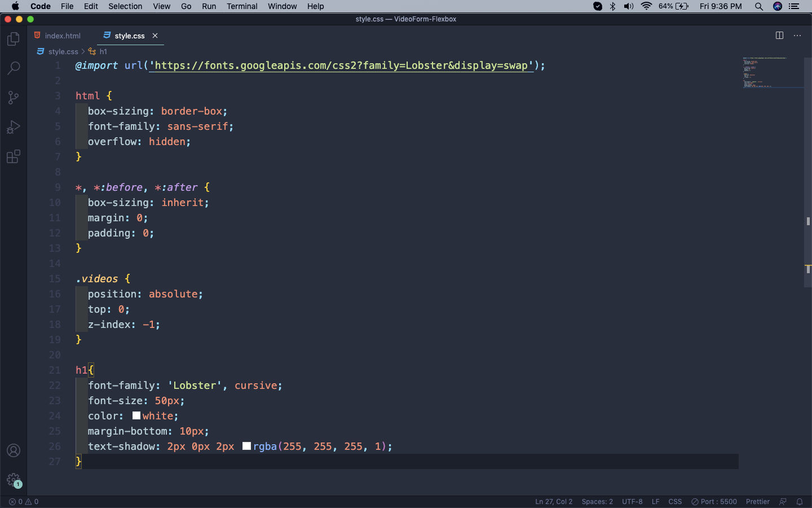Open the Code application menu

(x=41, y=6)
